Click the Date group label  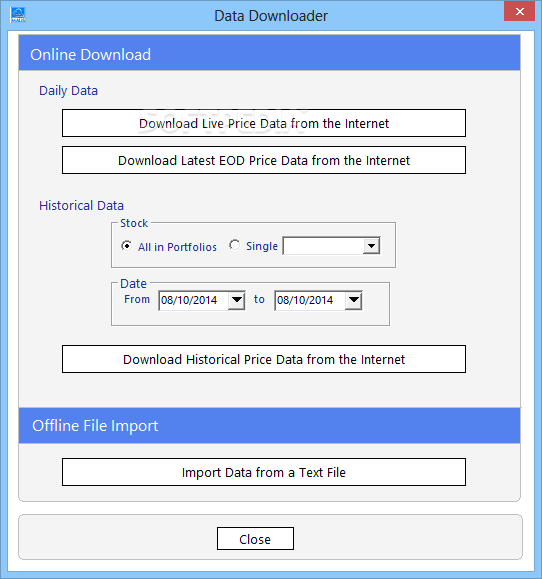133,284
